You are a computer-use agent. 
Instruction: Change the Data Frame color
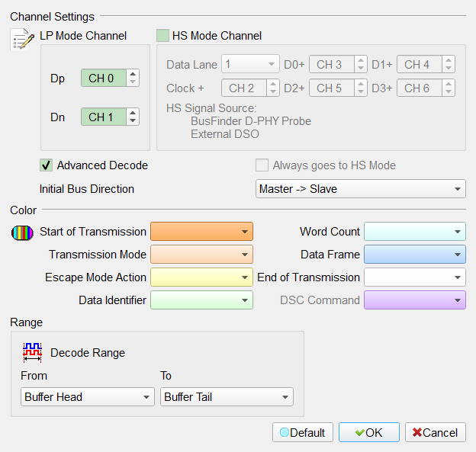tap(415, 255)
